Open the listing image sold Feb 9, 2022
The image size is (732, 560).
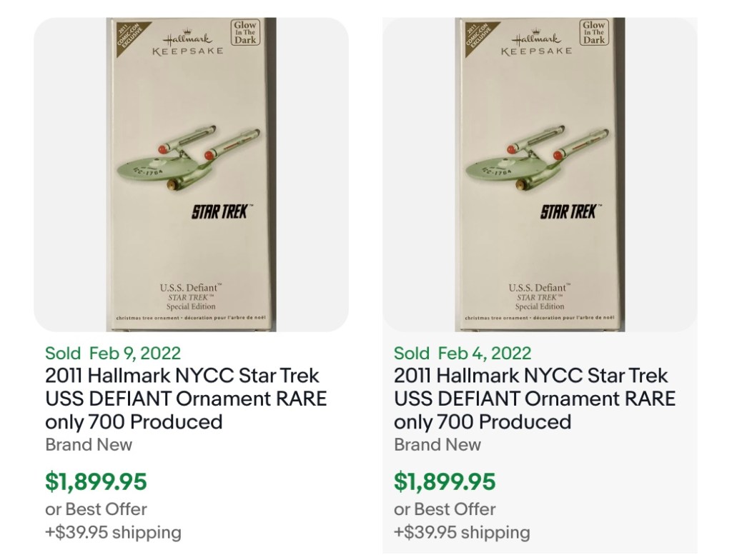coord(192,175)
